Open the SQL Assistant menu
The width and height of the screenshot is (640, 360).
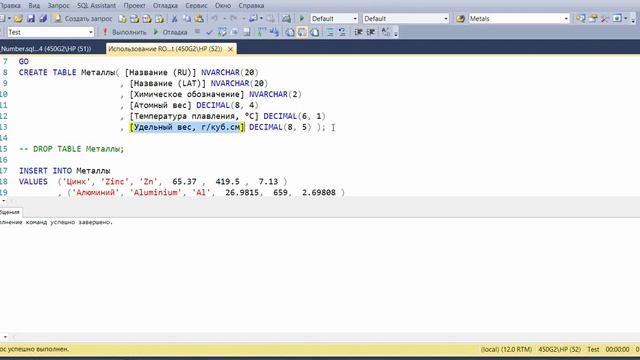(x=96, y=6)
